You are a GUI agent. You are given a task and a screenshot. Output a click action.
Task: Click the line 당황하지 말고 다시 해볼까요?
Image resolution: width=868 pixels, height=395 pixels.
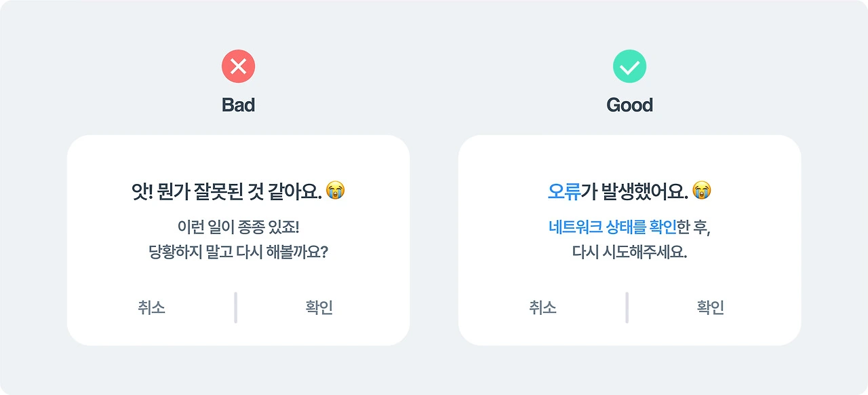click(x=238, y=252)
